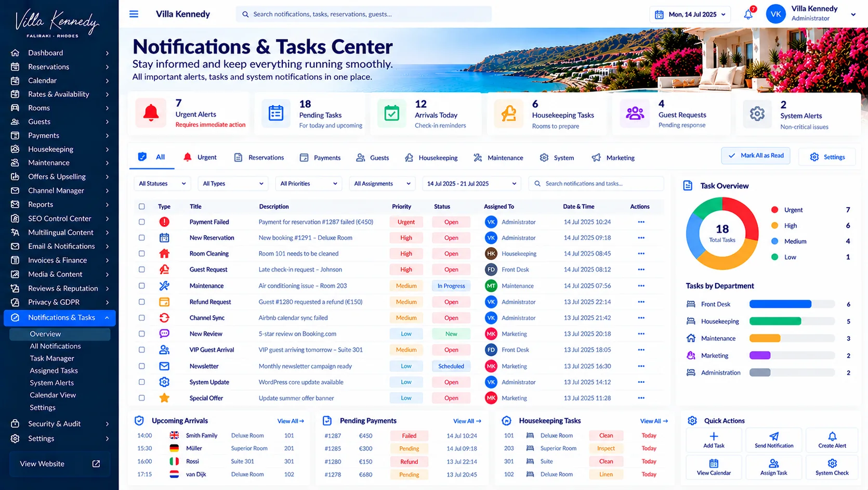Open the All Priorities filter dropdown
This screenshot has width=868, height=490.
308,184
